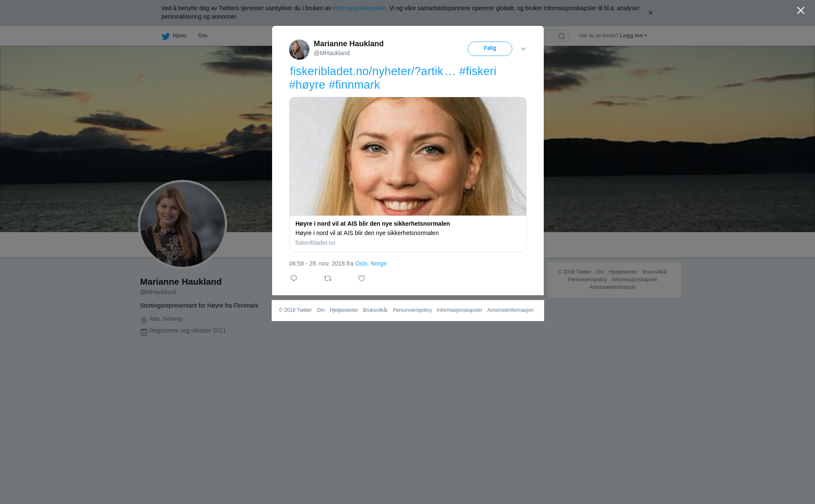The width and height of the screenshot is (815, 504).
Task: Expand the tweet options chevron
Action: 523,49
